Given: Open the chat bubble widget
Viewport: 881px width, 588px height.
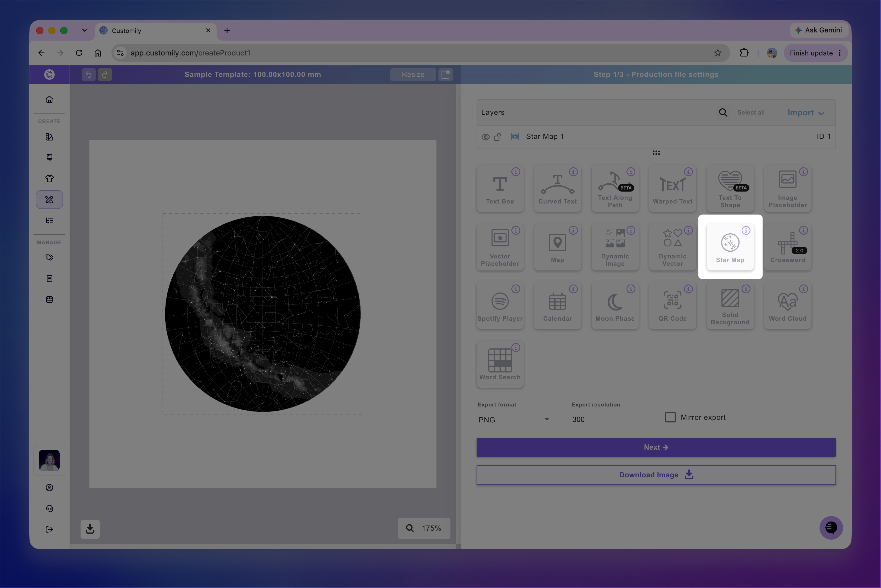Looking at the screenshot, I should point(831,528).
